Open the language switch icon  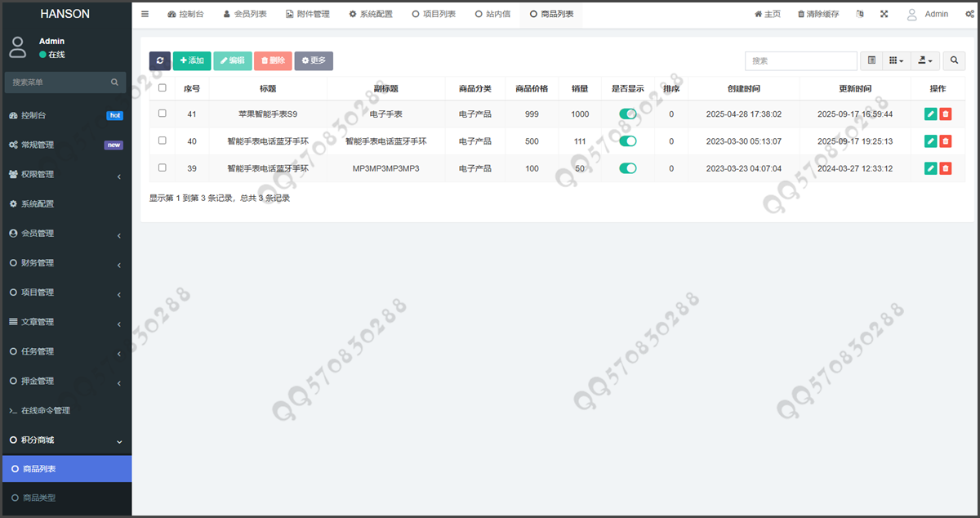click(x=859, y=14)
